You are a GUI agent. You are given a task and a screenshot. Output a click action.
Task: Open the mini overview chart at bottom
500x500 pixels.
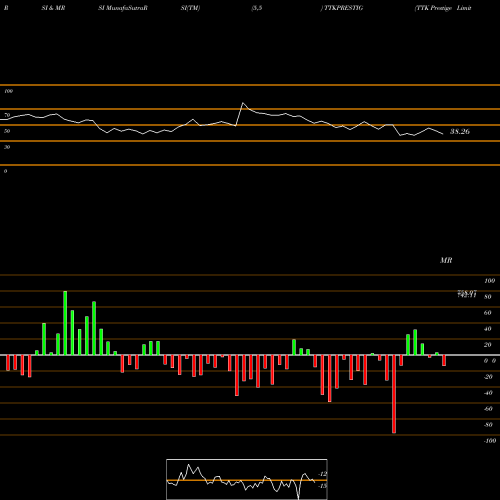(247, 479)
